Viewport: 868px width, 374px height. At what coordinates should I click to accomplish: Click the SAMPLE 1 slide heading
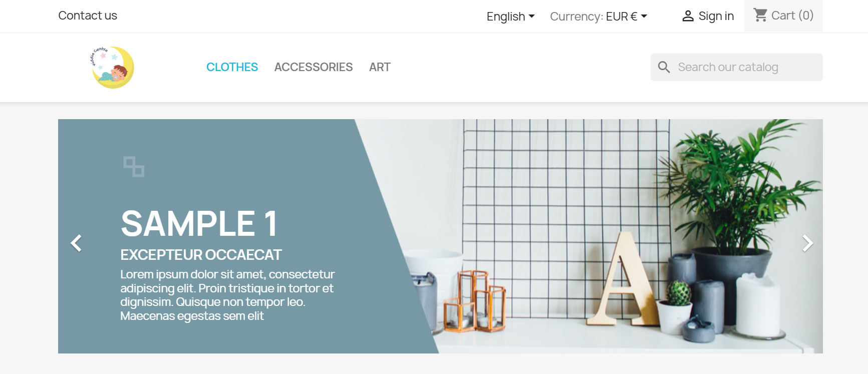coord(199,223)
